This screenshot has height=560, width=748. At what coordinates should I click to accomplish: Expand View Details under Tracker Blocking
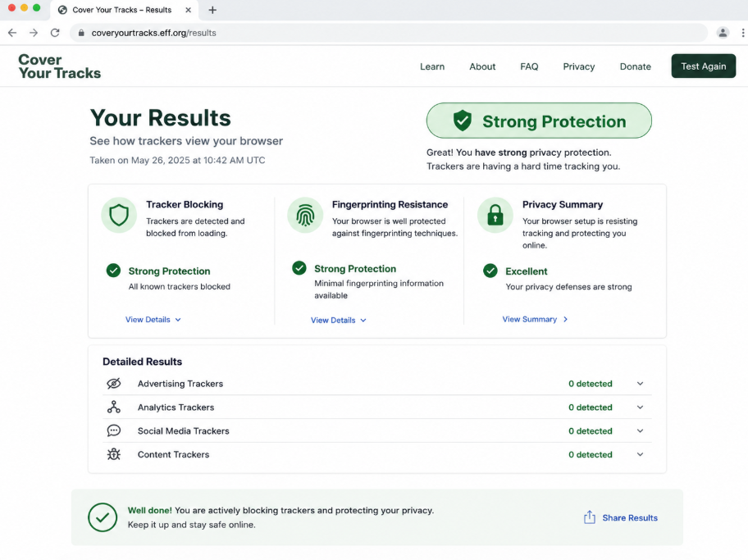[153, 320]
